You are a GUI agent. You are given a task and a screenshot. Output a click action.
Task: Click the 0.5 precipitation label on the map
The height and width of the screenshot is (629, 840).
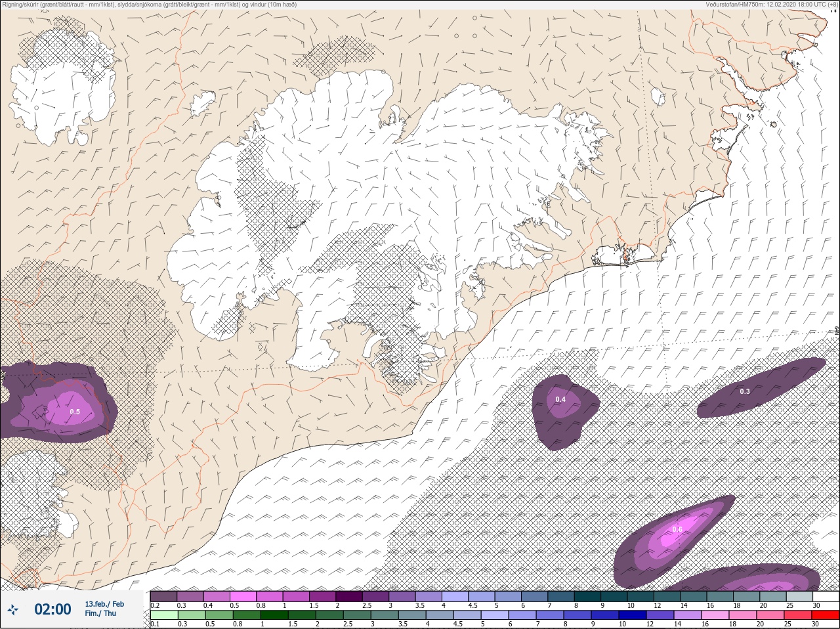click(75, 412)
